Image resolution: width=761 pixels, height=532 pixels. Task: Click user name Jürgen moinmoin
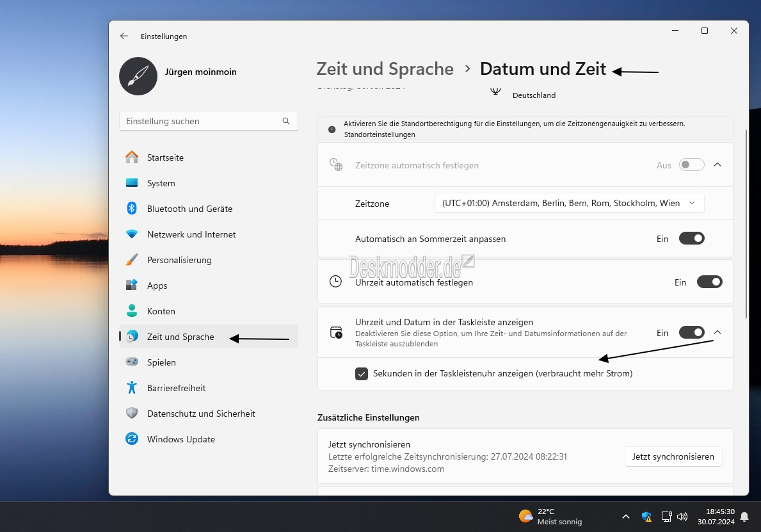[201, 72]
